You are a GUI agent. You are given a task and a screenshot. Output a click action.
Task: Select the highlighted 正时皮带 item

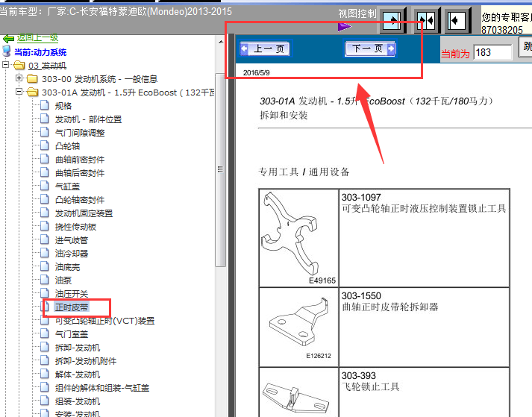(71, 307)
